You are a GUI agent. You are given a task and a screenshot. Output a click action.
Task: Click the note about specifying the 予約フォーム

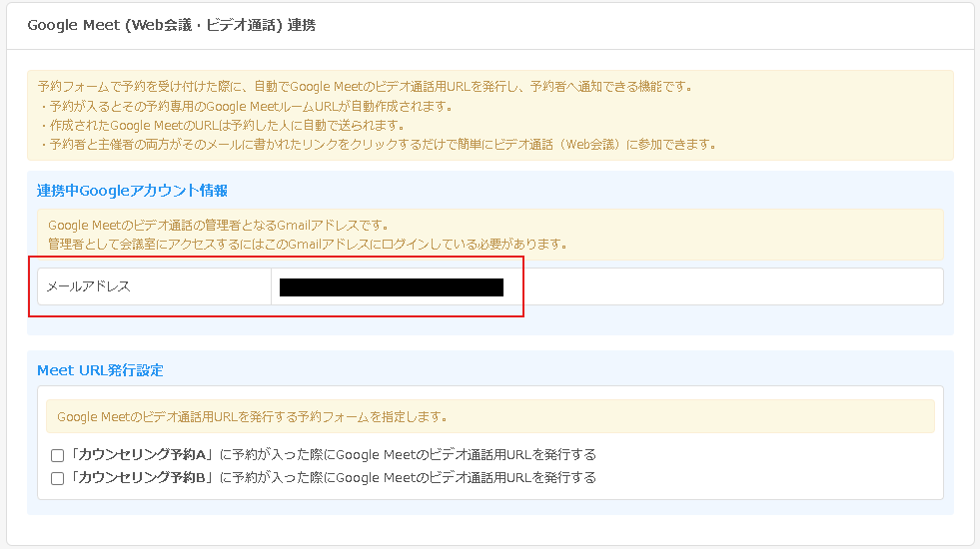[252, 416]
